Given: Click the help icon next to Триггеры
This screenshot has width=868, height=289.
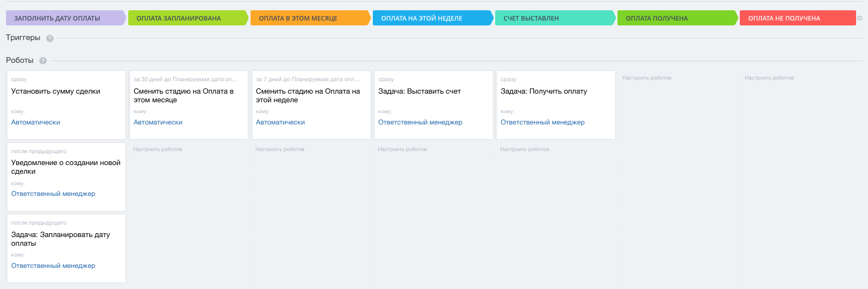Looking at the screenshot, I should tap(50, 38).
